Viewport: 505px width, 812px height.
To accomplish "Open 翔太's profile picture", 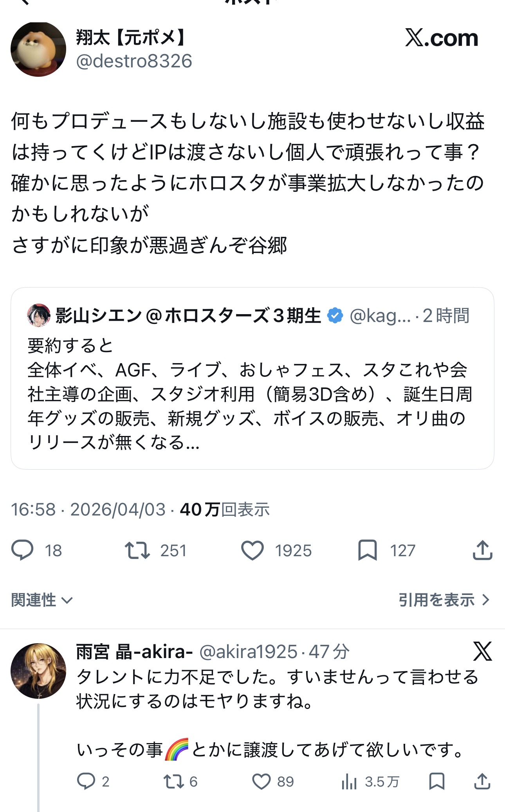I will tap(38, 49).
